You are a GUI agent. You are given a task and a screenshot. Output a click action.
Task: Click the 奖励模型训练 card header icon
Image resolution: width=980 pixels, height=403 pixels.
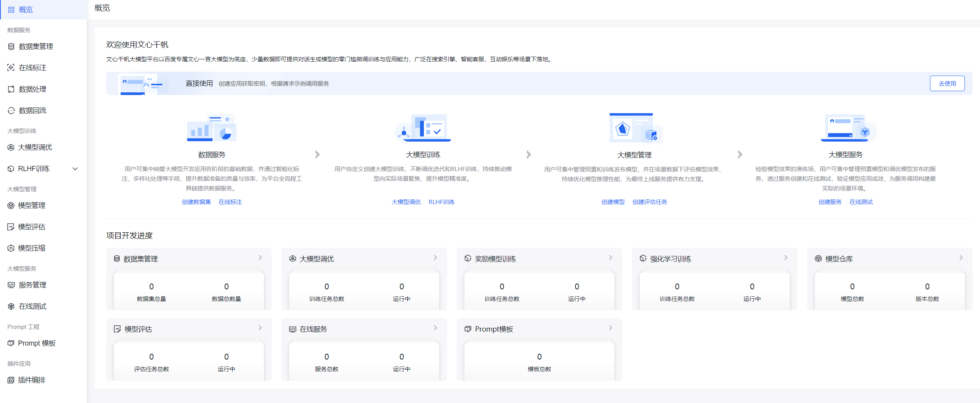click(x=468, y=258)
